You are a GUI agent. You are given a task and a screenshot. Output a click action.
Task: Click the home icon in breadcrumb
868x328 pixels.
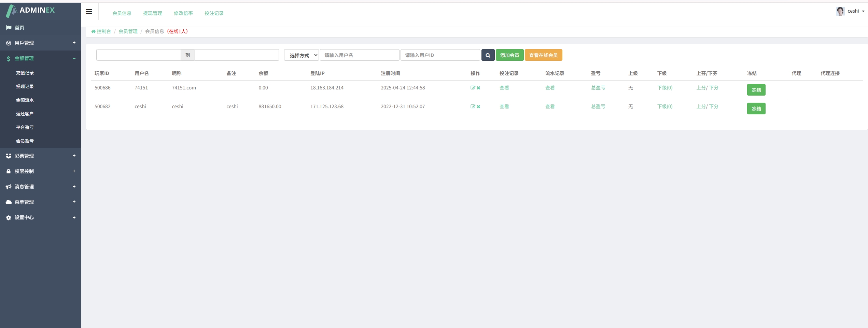pos(93,31)
